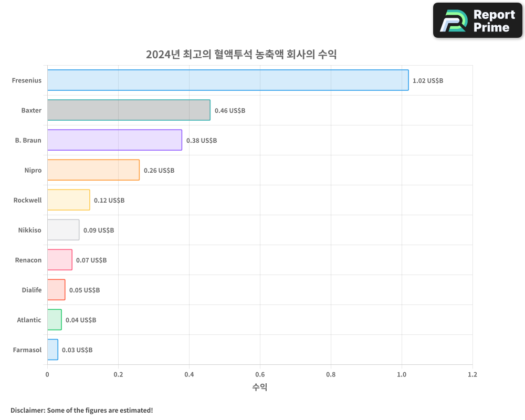Select the Baxter revenue bar
The image size is (525, 420).
coord(129,110)
